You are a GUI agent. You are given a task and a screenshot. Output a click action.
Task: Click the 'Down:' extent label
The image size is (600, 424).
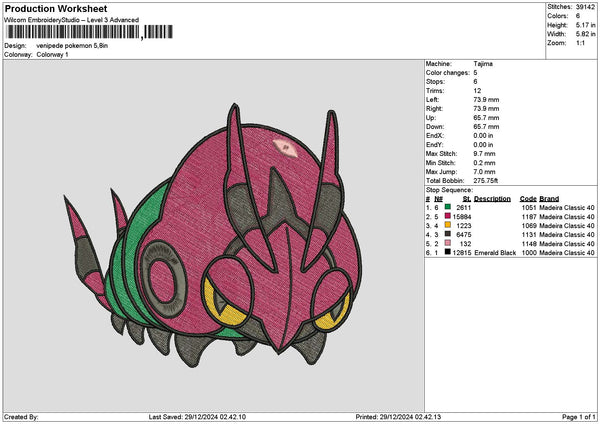click(435, 127)
